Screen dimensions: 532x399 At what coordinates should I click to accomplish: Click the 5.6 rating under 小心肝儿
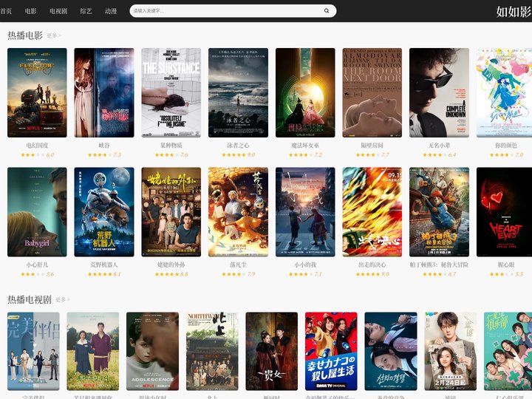[x=50, y=274]
